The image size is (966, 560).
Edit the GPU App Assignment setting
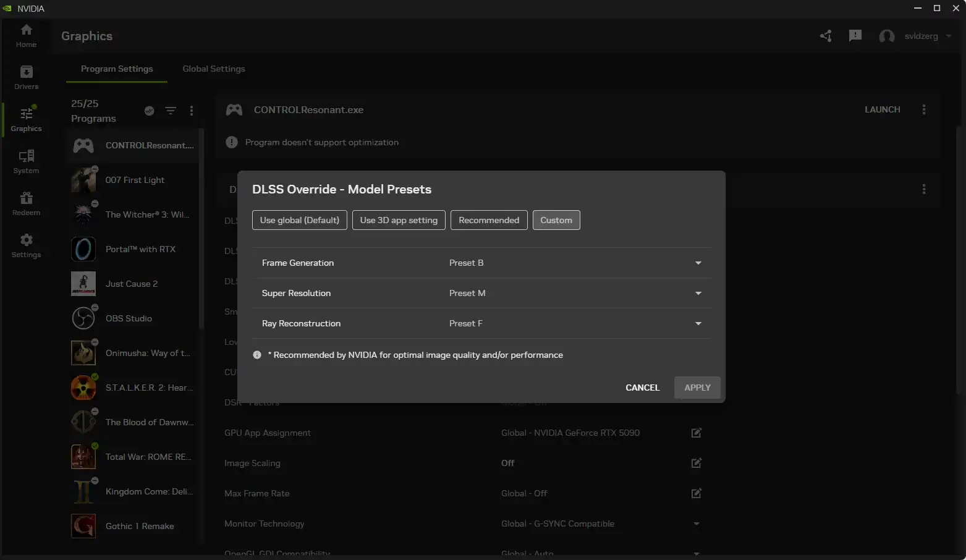click(697, 433)
